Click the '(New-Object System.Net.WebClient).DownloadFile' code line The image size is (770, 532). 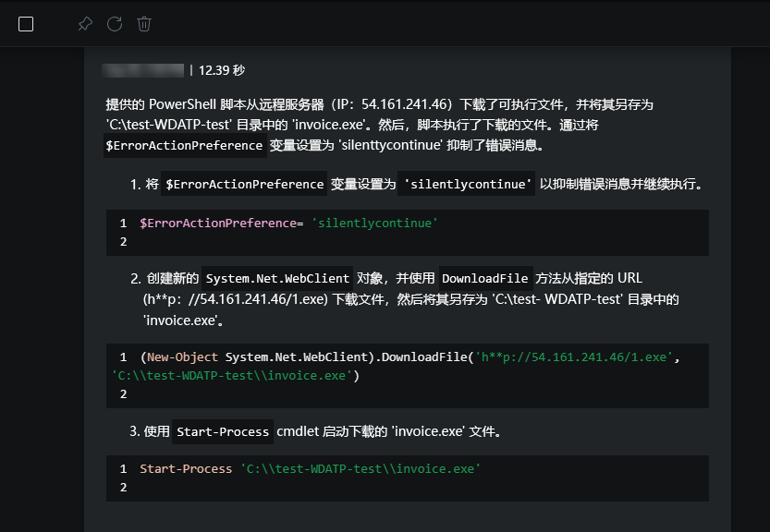coord(409,357)
